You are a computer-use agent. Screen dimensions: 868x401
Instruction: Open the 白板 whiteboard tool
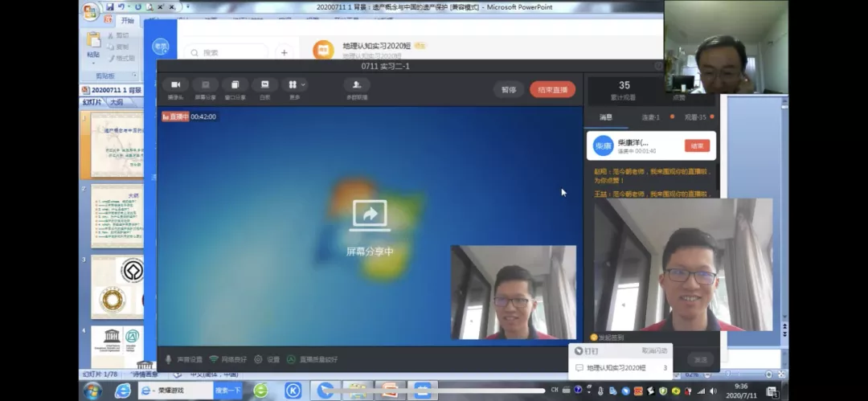pyautogui.click(x=264, y=86)
